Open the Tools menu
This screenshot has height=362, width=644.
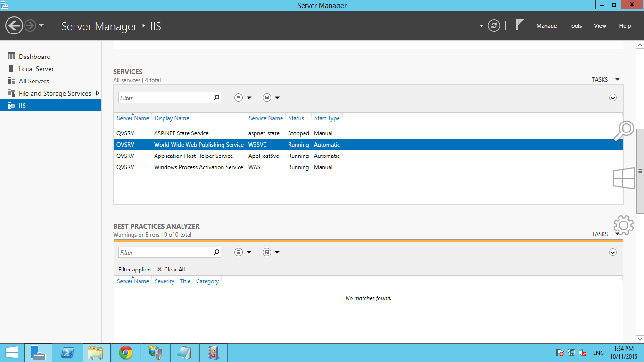click(x=575, y=26)
